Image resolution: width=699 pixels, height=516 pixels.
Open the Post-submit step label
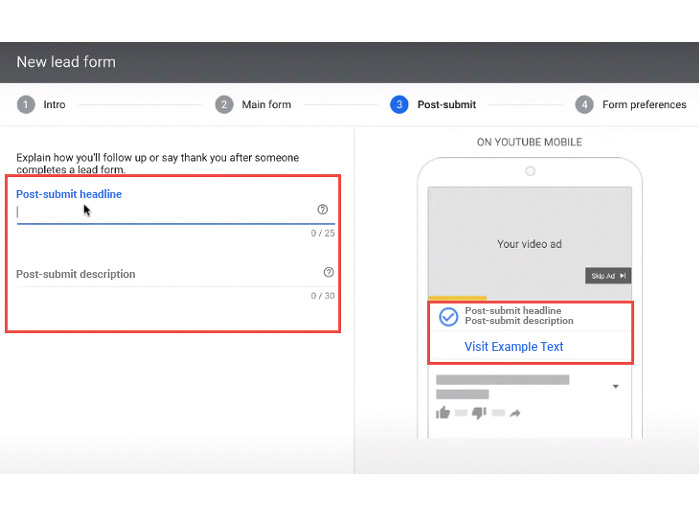(447, 104)
